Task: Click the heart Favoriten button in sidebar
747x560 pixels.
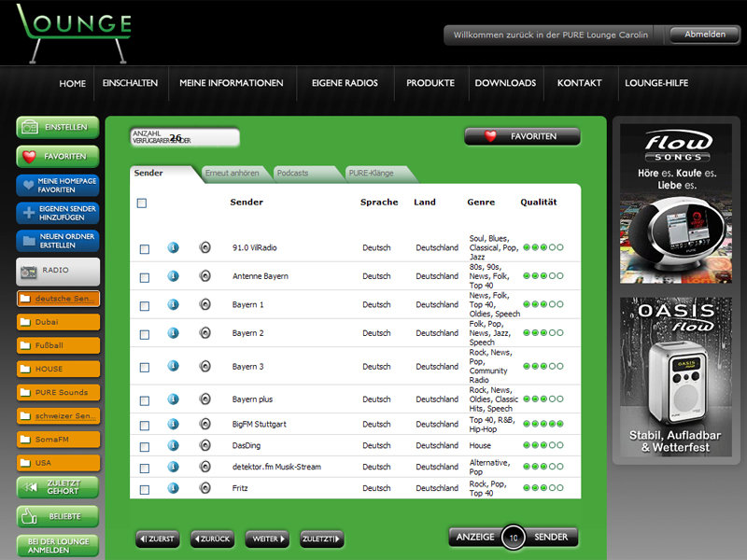Action: (58, 156)
